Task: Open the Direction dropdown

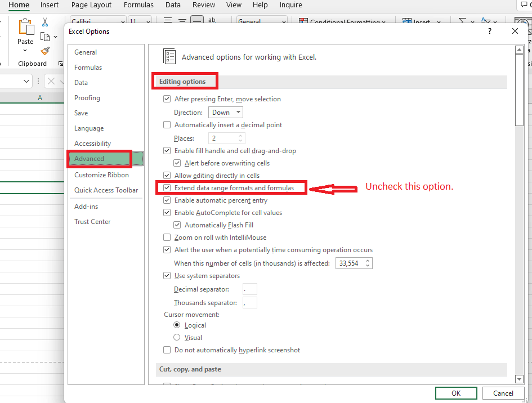Action: [226, 112]
